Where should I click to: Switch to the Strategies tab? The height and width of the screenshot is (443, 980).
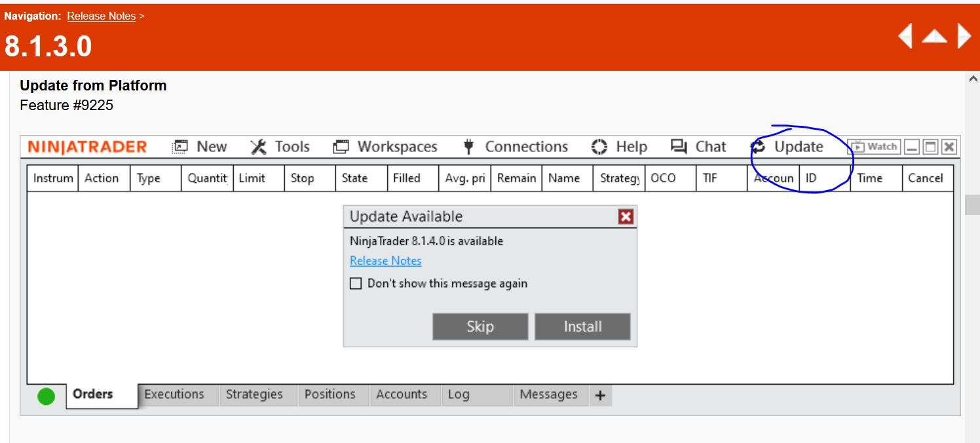click(257, 395)
